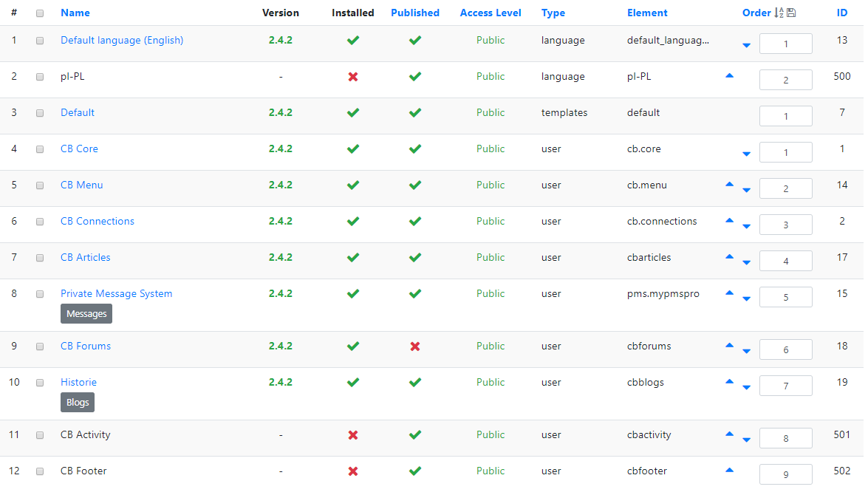Open the CB Menu plugin
Viewport: 868px width, 495px height.
[81, 185]
